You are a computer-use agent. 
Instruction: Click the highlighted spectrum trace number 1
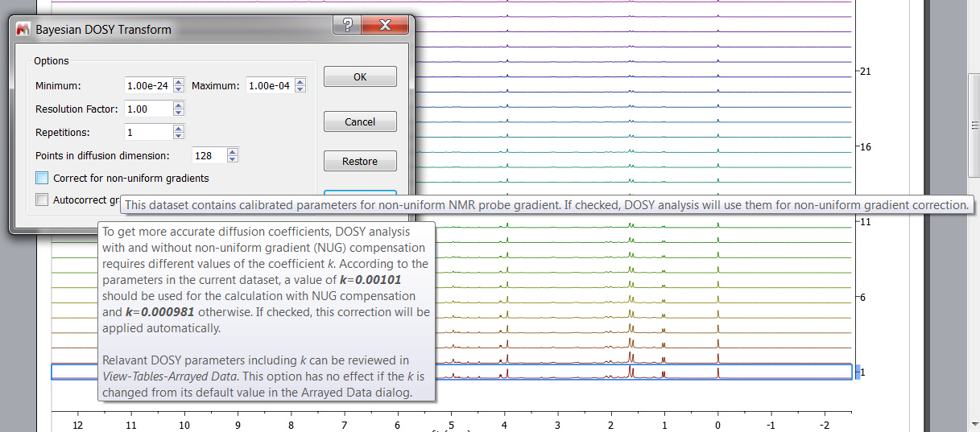pos(451,372)
